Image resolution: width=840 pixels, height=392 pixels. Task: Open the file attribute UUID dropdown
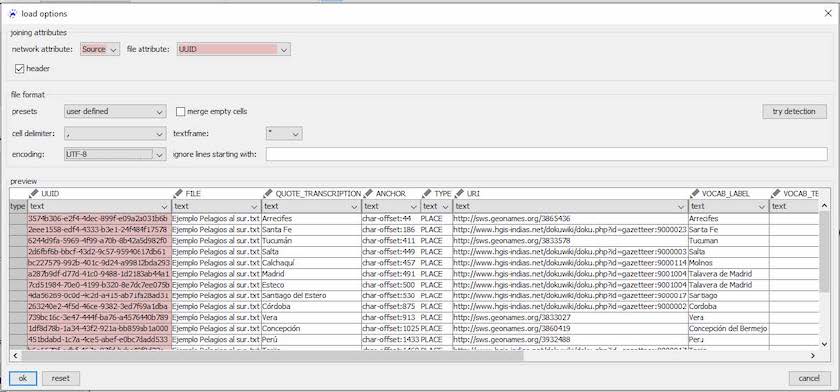coord(234,49)
